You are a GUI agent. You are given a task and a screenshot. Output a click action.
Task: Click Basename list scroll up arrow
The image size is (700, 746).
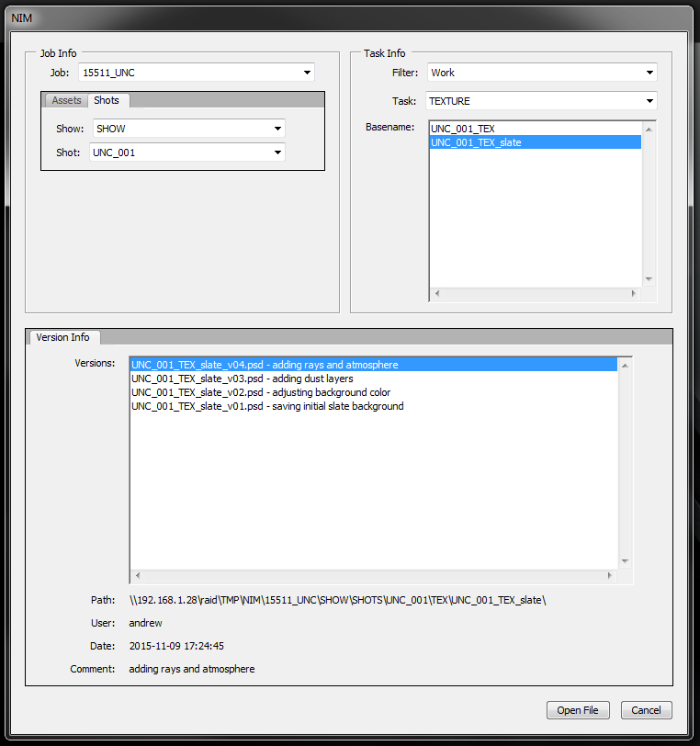pos(649,130)
